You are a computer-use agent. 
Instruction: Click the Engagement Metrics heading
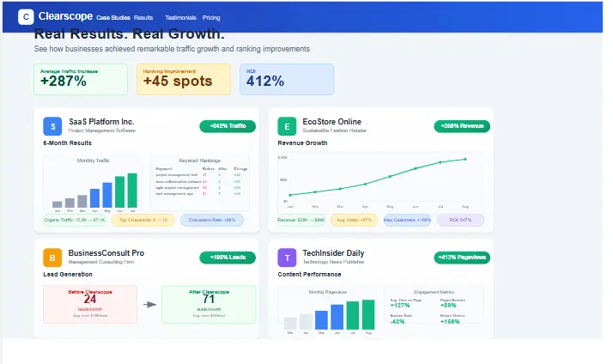(434, 292)
